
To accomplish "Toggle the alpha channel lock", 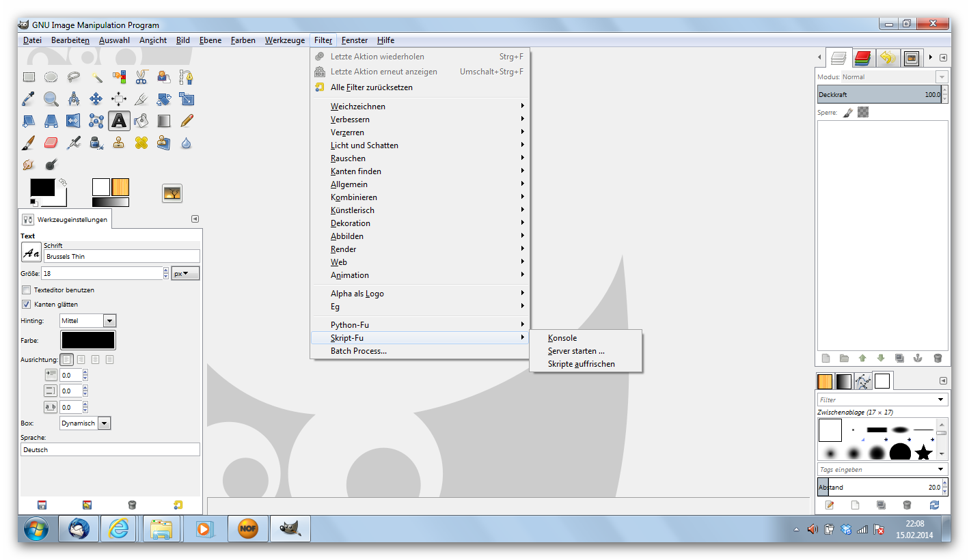I will tap(863, 112).
